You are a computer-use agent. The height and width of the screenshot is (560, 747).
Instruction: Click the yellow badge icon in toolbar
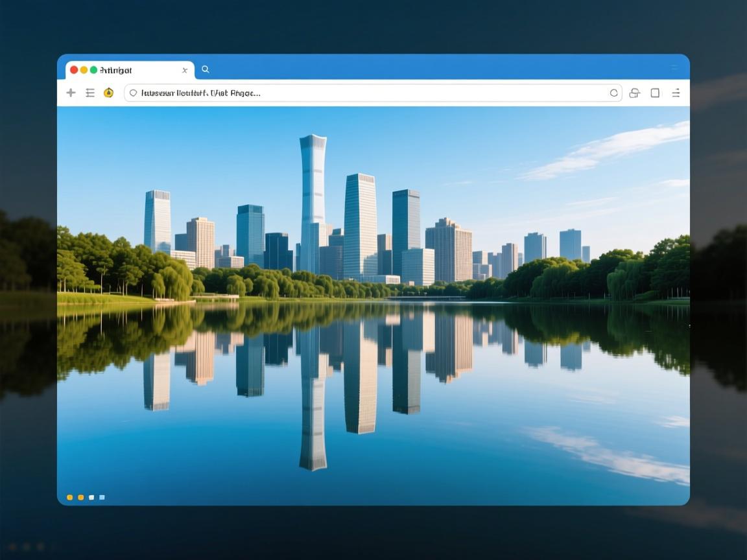click(x=109, y=93)
